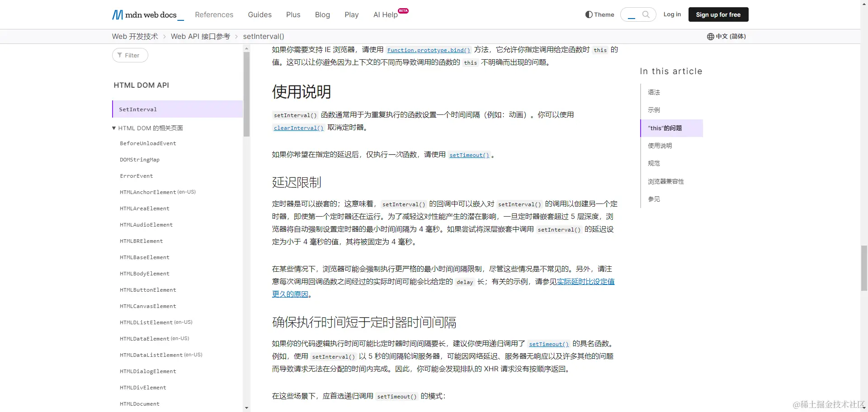Open BeforeUnloadEvent sidebar entry
The height and width of the screenshot is (412, 868).
[148, 143]
